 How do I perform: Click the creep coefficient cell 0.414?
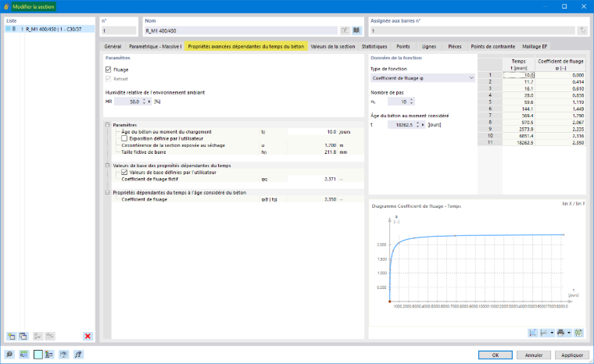560,82
